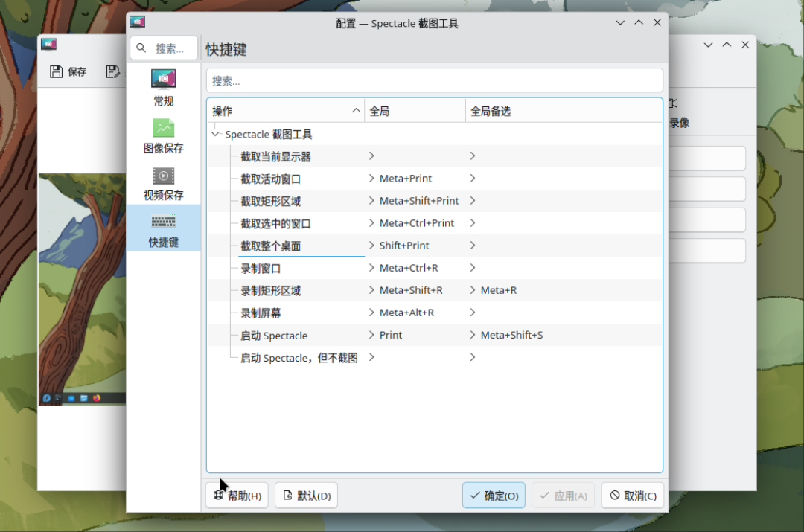Close the background Spectacle window

745,45
